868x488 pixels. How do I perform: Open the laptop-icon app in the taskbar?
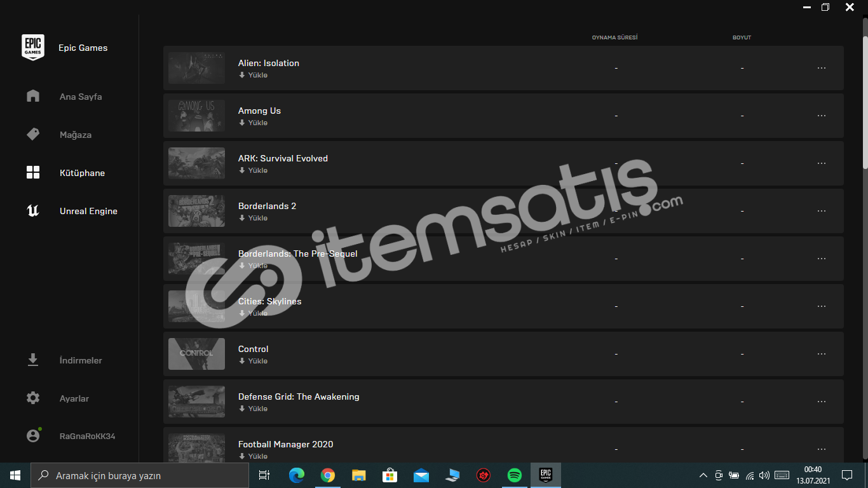pyautogui.click(x=452, y=475)
